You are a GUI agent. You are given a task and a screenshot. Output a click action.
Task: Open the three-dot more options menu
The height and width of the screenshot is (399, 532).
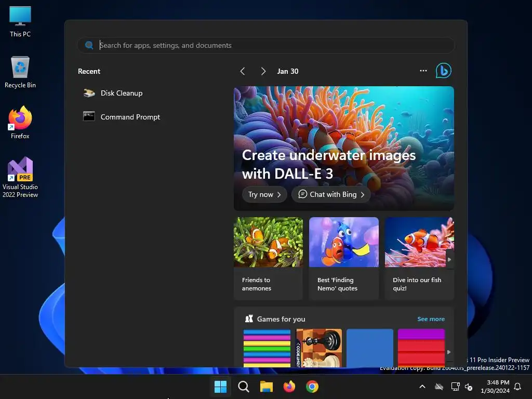coord(423,71)
